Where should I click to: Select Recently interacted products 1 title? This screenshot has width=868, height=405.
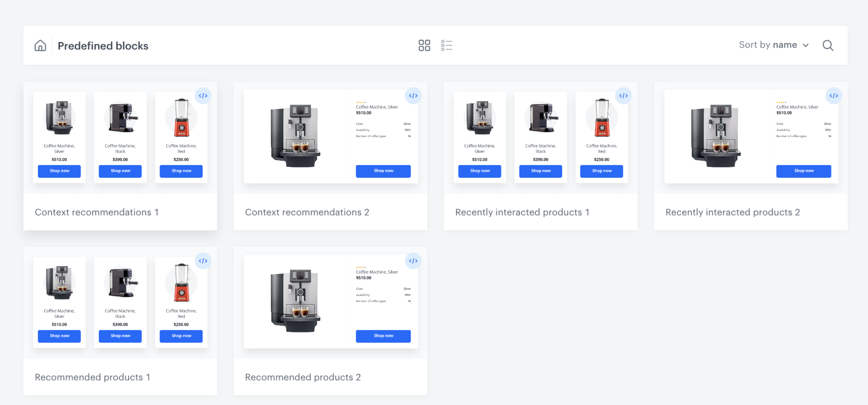tap(522, 212)
